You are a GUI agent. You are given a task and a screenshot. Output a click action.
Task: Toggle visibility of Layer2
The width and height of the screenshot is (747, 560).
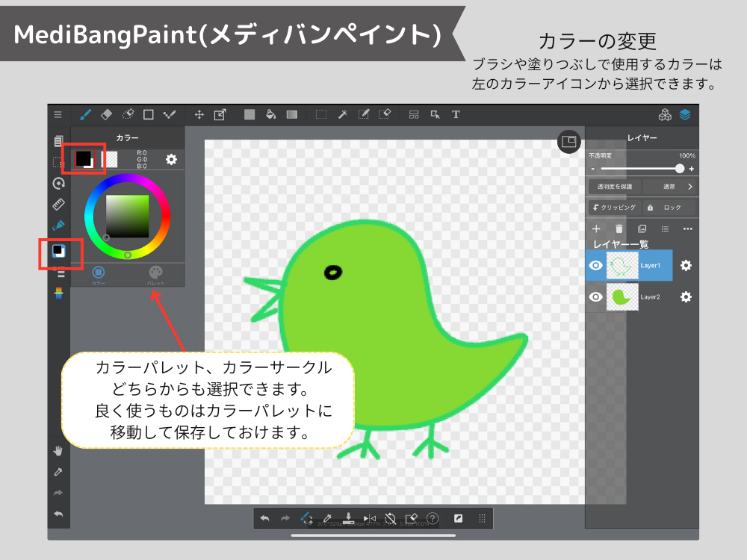coord(595,296)
